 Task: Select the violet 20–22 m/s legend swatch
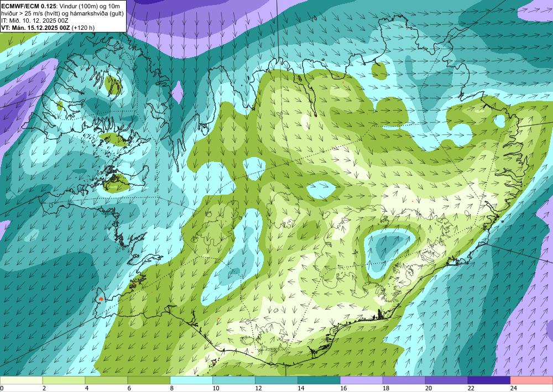pos(446,380)
